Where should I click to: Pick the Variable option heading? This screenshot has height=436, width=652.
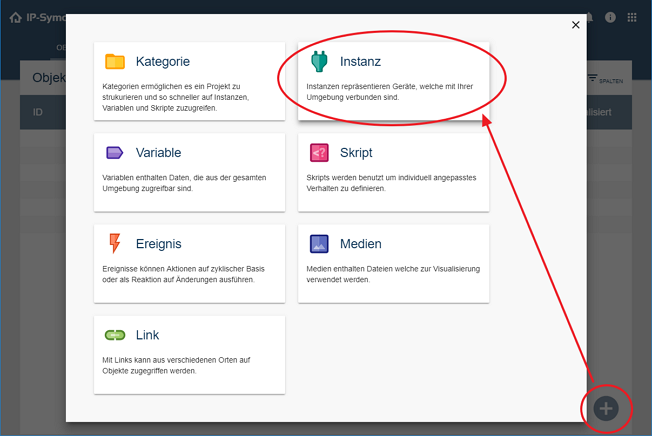tap(158, 153)
